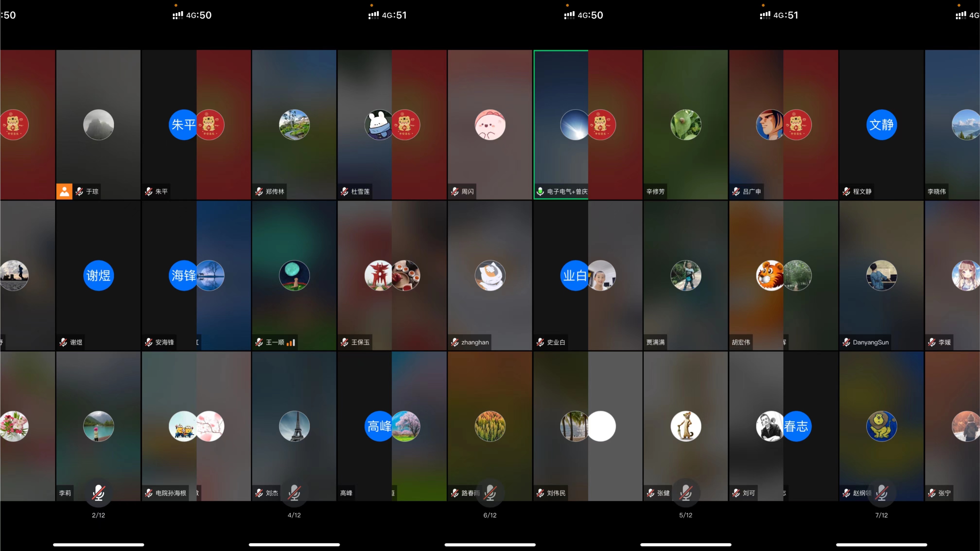
Task: Click the muted mic icon beside 杜雪莲
Action: click(x=345, y=191)
